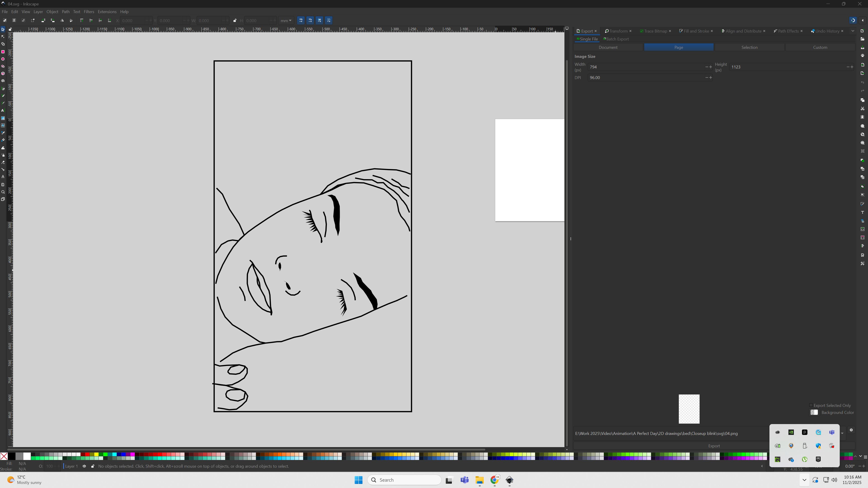868x488 pixels.
Task: Click flip horizontal icon in toolbar
Action: [62, 21]
